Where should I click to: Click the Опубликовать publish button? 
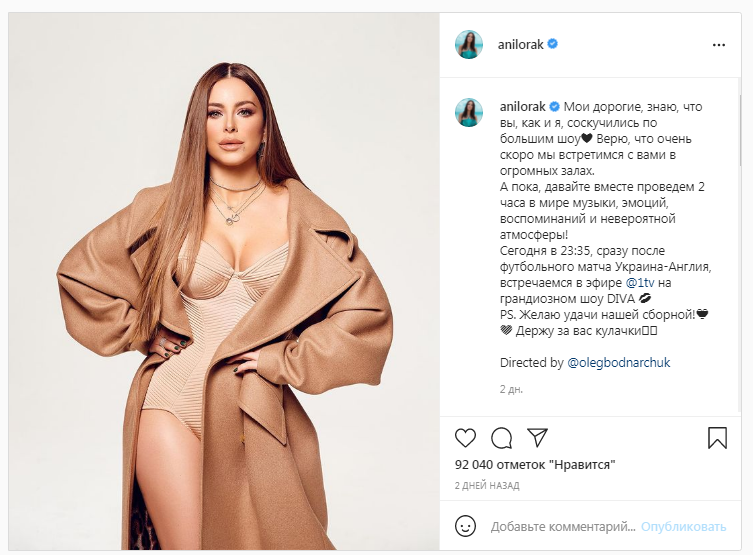683,527
